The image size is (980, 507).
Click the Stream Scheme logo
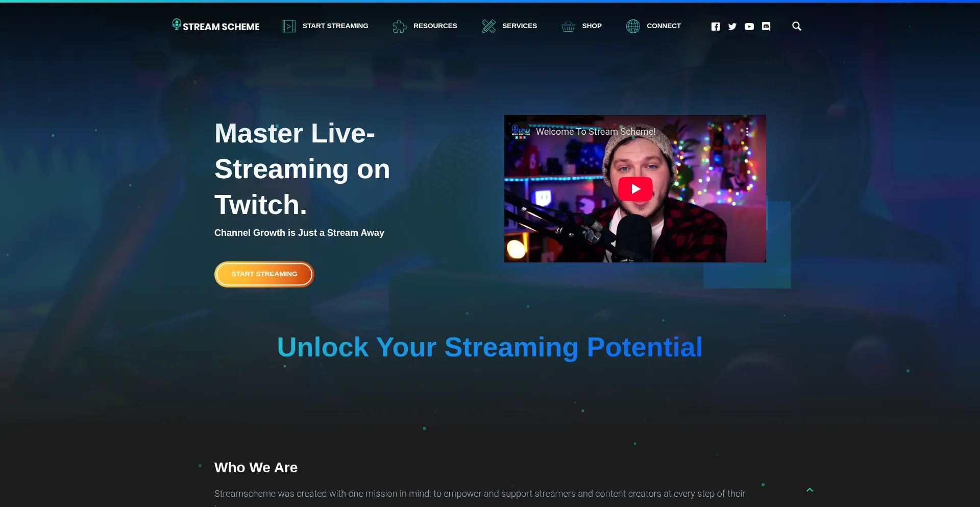click(x=216, y=26)
